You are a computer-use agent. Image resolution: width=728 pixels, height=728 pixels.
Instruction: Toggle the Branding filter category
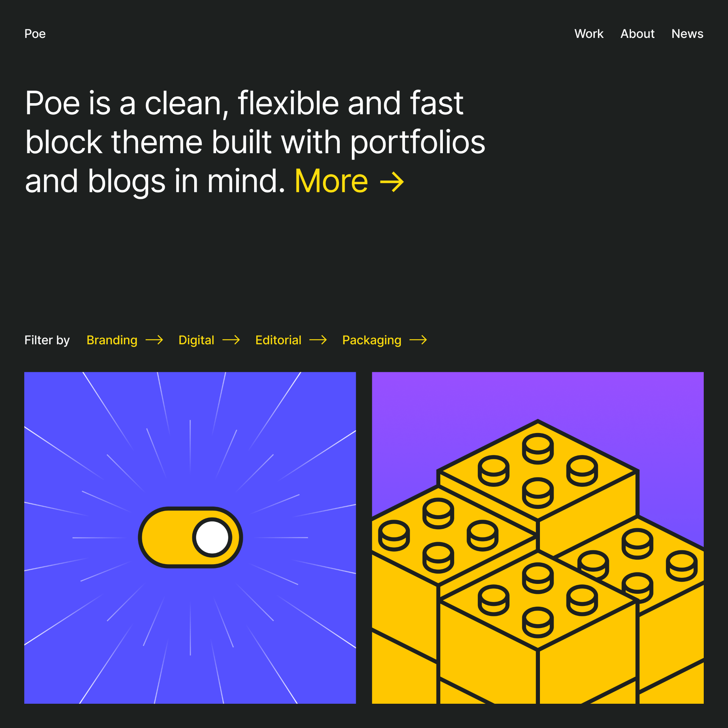pyautogui.click(x=112, y=340)
